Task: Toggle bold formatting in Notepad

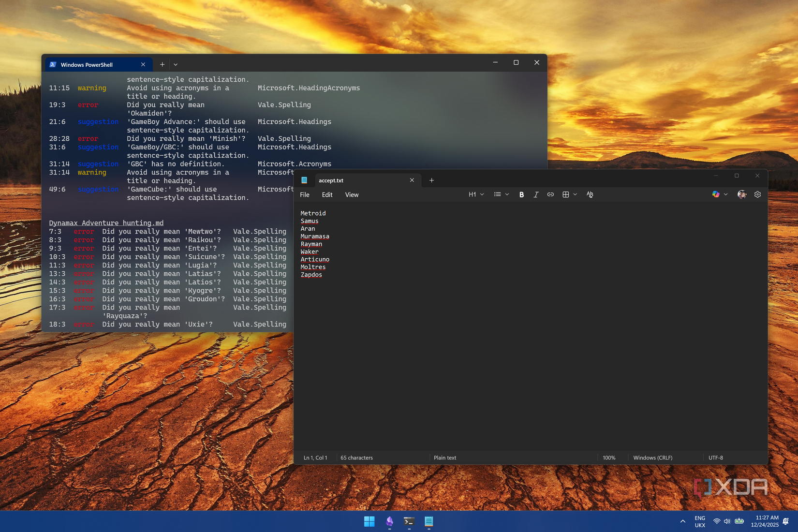Action: [x=521, y=194]
